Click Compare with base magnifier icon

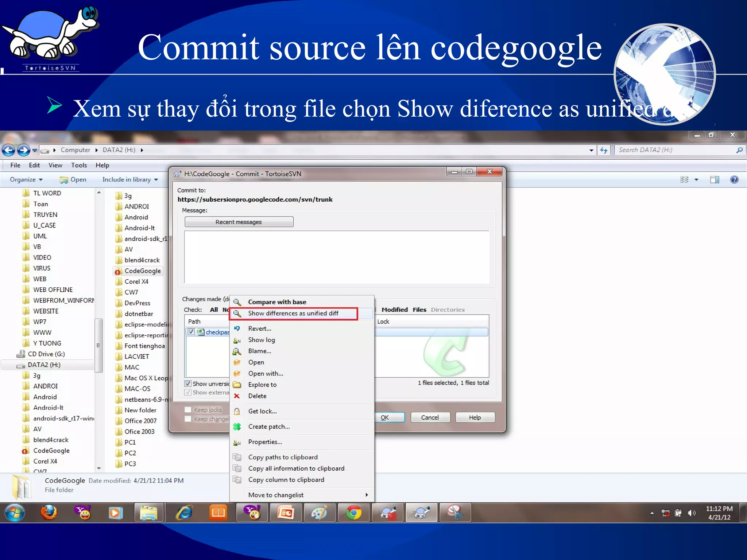(237, 302)
